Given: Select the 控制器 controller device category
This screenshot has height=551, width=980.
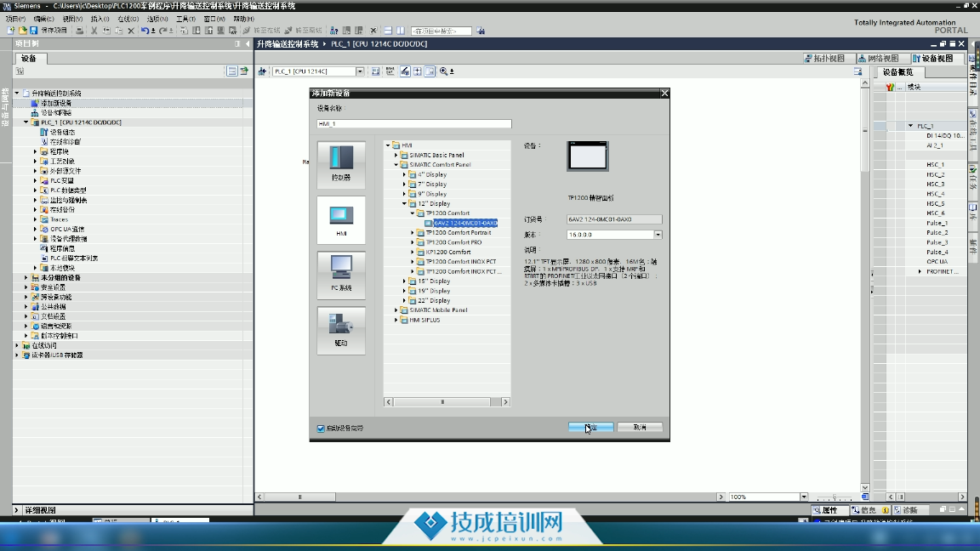Looking at the screenshot, I should tap(341, 163).
